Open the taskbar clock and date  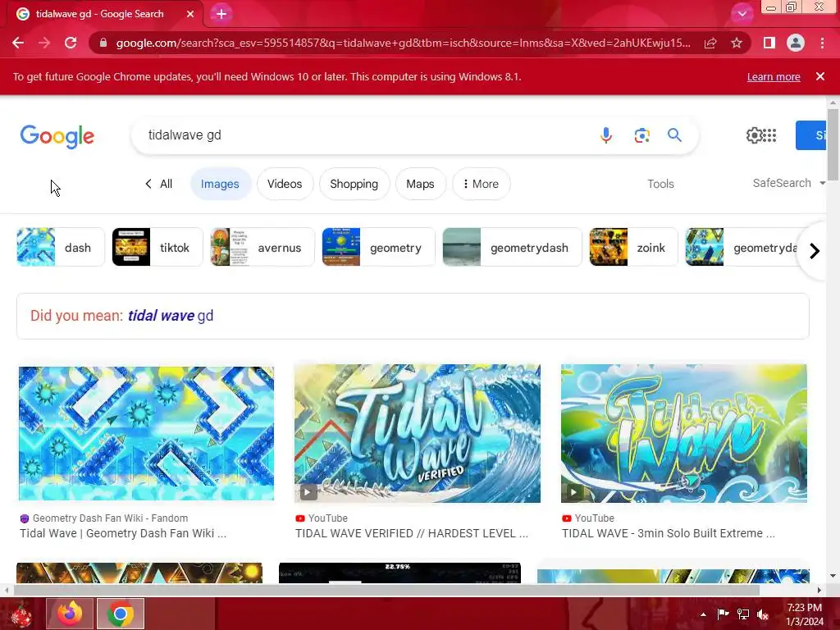(805, 614)
